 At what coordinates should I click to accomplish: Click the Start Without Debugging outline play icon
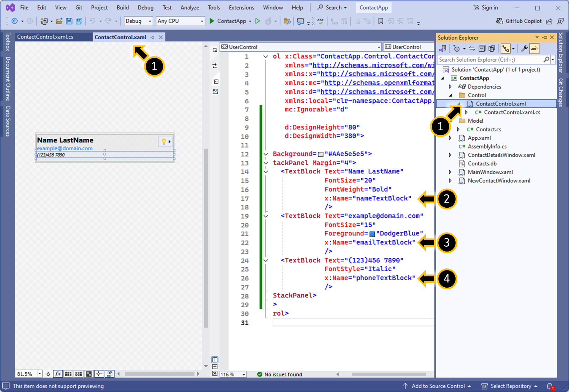coord(258,21)
